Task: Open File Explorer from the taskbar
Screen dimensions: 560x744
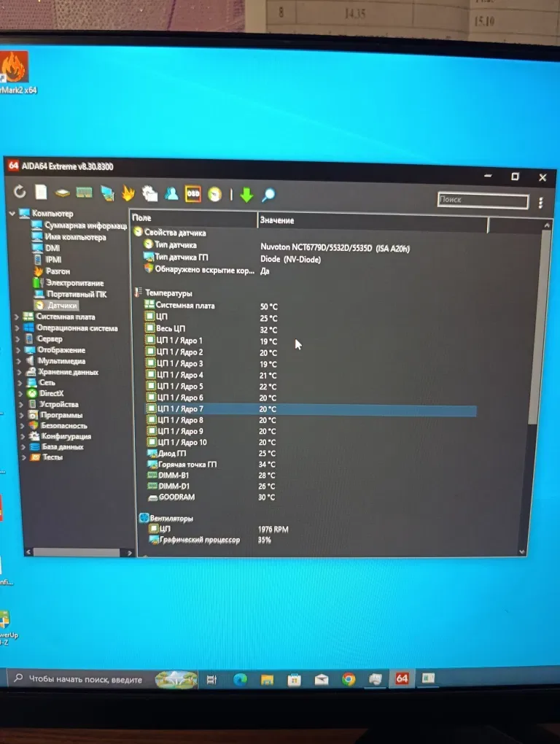Action: pyautogui.click(x=267, y=680)
